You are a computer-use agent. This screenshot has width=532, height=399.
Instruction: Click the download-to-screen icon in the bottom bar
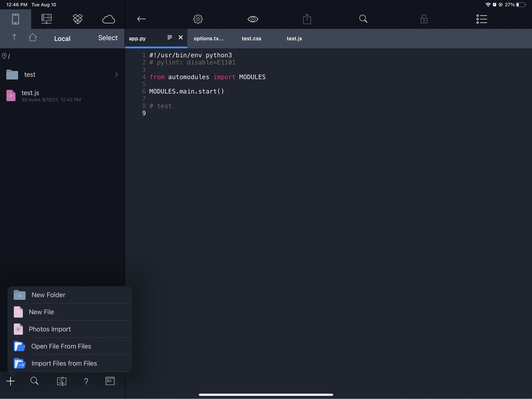point(62,381)
